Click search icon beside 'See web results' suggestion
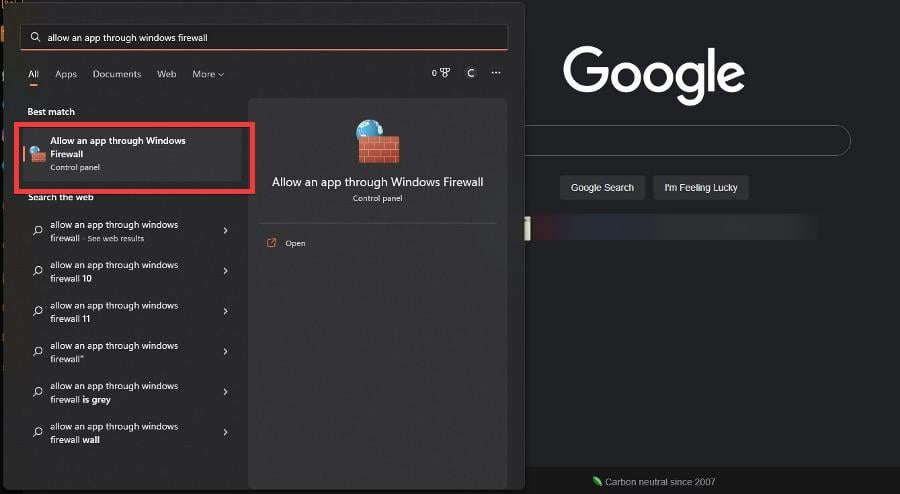This screenshot has width=900, height=494. click(x=38, y=231)
